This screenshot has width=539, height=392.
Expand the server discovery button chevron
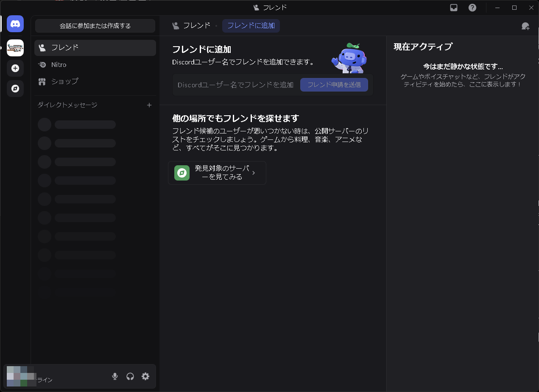tap(254, 173)
